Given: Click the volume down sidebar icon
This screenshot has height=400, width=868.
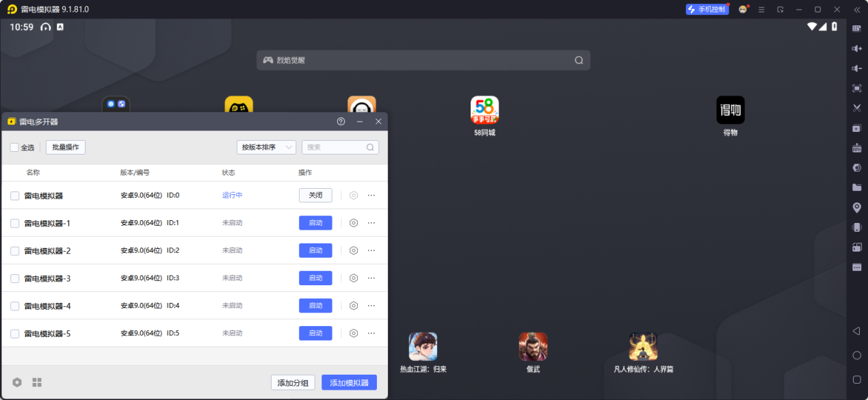Looking at the screenshot, I should point(856,68).
